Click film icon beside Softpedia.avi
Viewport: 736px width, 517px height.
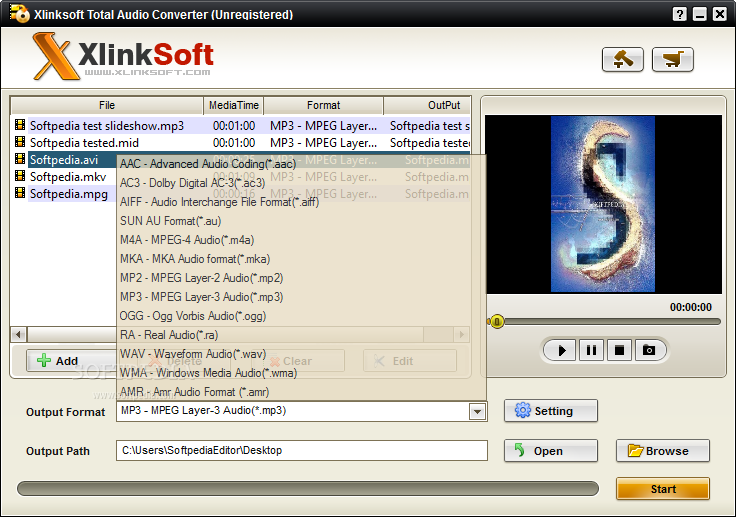coord(20,159)
